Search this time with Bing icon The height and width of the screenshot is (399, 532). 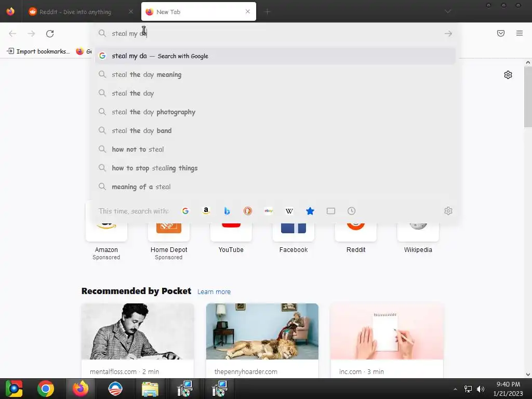[227, 211]
